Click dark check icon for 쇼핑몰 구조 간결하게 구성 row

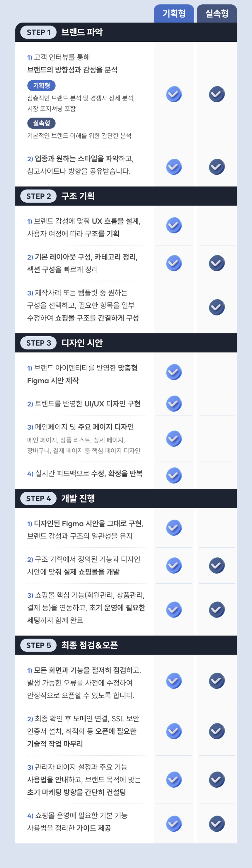click(x=217, y=307)
